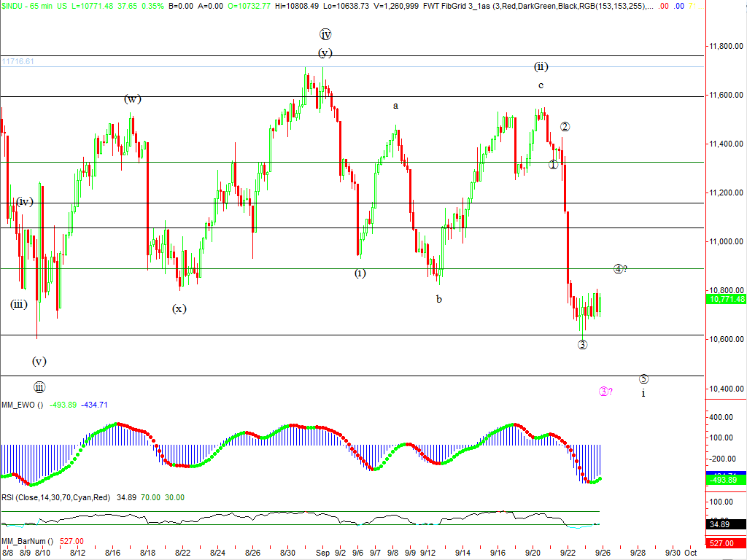Viewport: 747px width, 560px height.
Task: Select the (x) wave label
Action: pos(179,308)
